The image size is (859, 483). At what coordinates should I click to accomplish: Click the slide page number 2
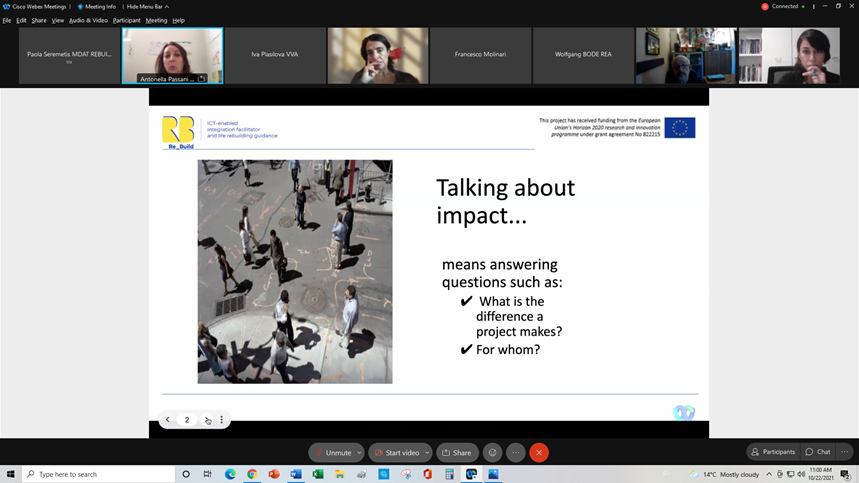pos(187,420)
